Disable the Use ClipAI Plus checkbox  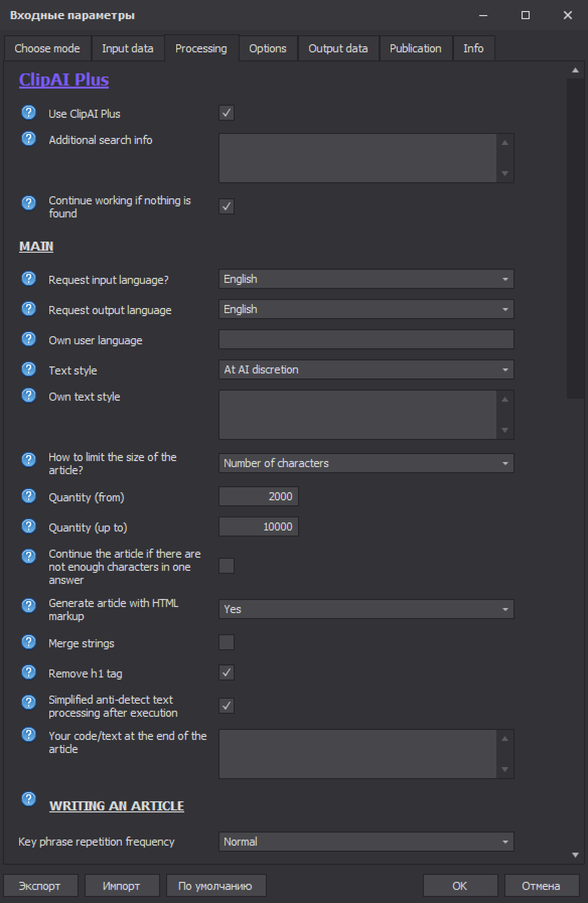coord(227,113)
